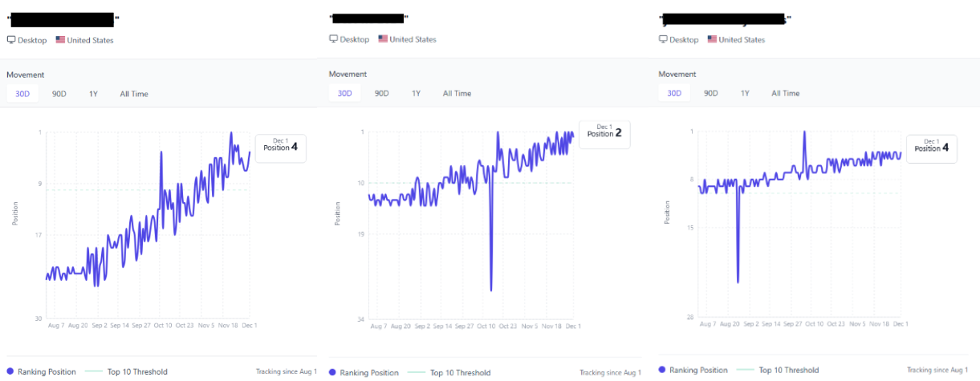Viewport: 980px width, 381px height.
Task: Click the United States flag in left panel
Action: pos(60,40)
